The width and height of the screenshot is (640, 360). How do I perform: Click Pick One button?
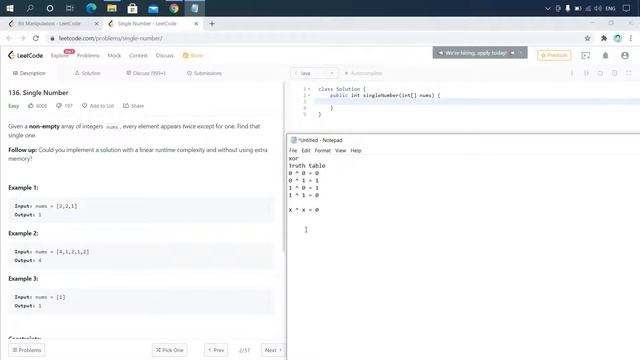click(169, 350)
